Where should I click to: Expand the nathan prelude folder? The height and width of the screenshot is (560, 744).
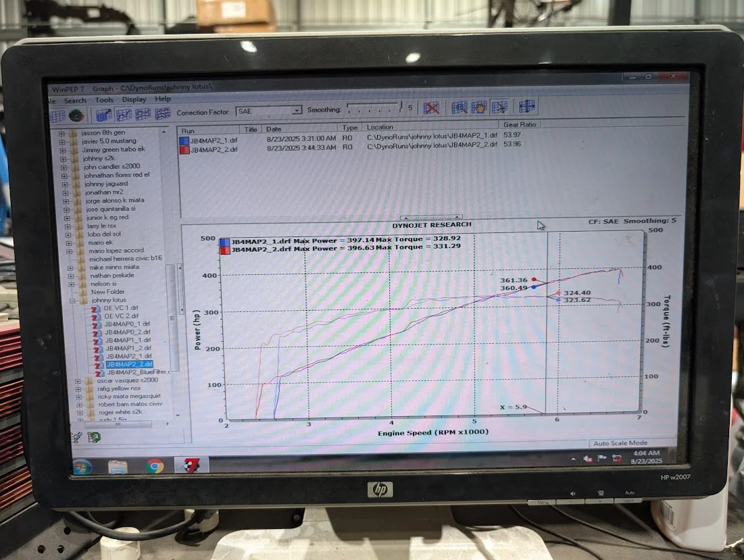pos(70,276)
